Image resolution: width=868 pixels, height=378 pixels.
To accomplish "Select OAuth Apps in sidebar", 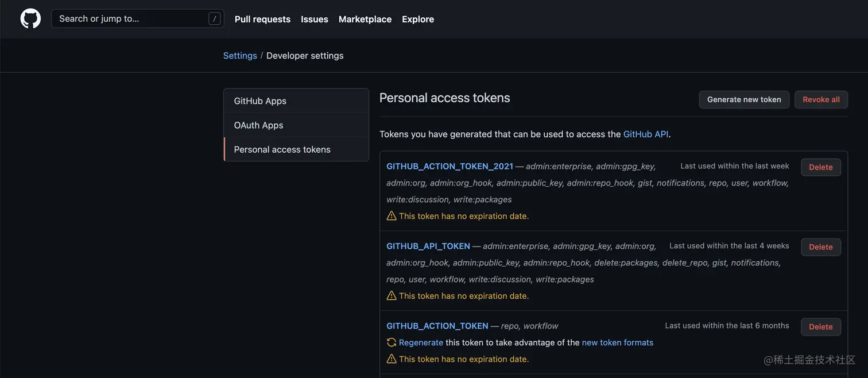I will click(x=258, y=125).
